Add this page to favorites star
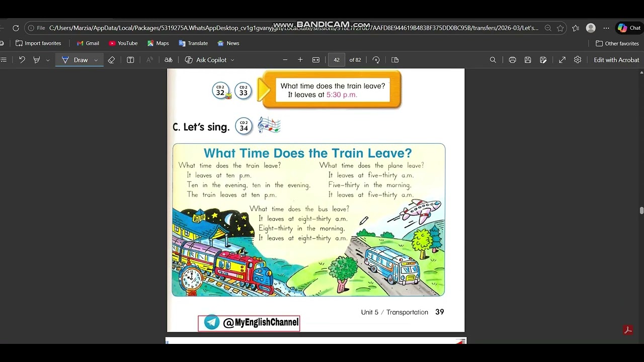This screenshot has width=644, height=362. pyautogui.click(x=560, y=28)
